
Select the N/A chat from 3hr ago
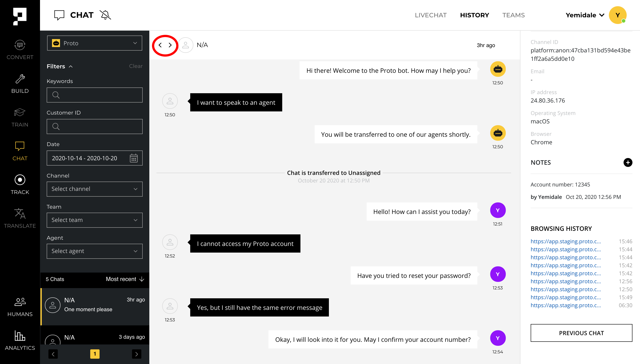(x=95, y=307)
